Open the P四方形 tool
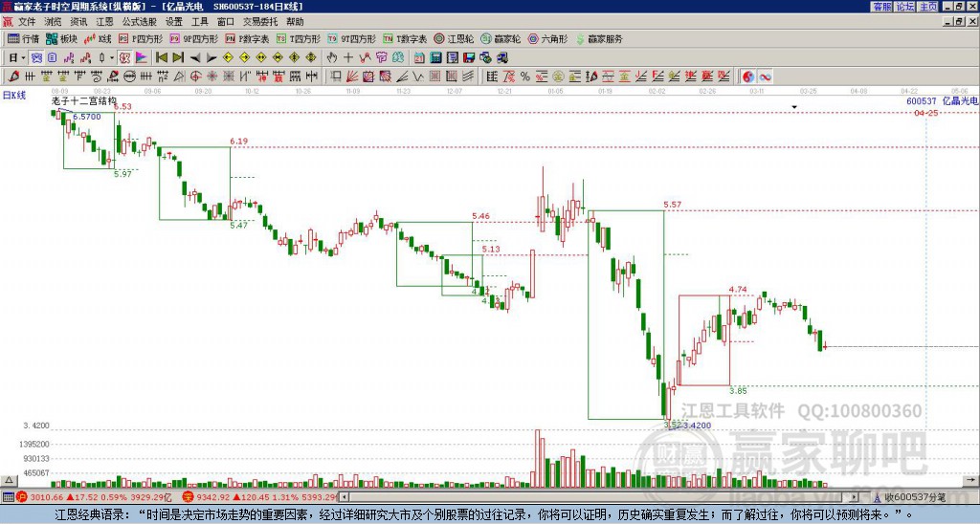 (141, 38)
